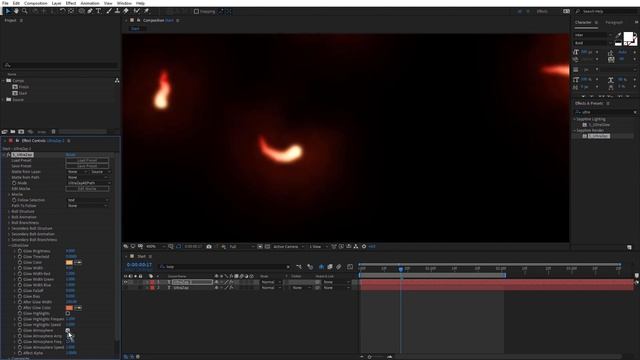Screen dimensions: 640x360
Task: Select the Rotation tool in toolbar
Action: 62,11
